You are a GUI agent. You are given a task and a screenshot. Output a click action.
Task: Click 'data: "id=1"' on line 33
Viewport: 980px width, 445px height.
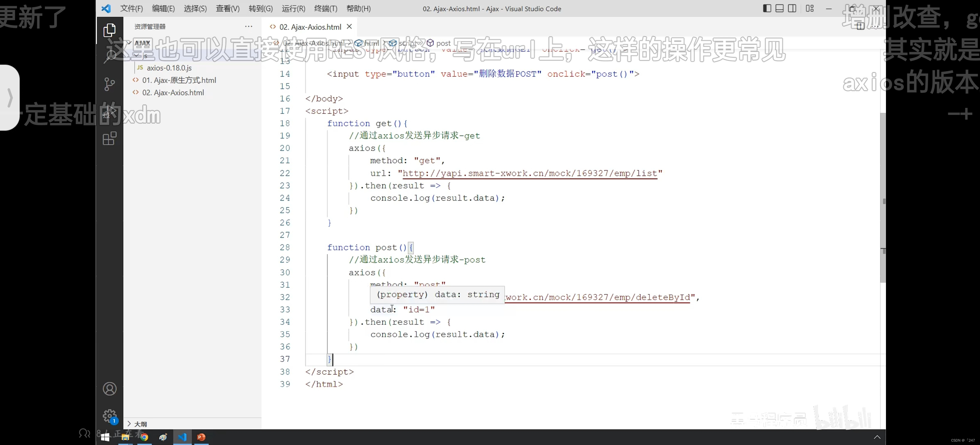pos(402,309)
